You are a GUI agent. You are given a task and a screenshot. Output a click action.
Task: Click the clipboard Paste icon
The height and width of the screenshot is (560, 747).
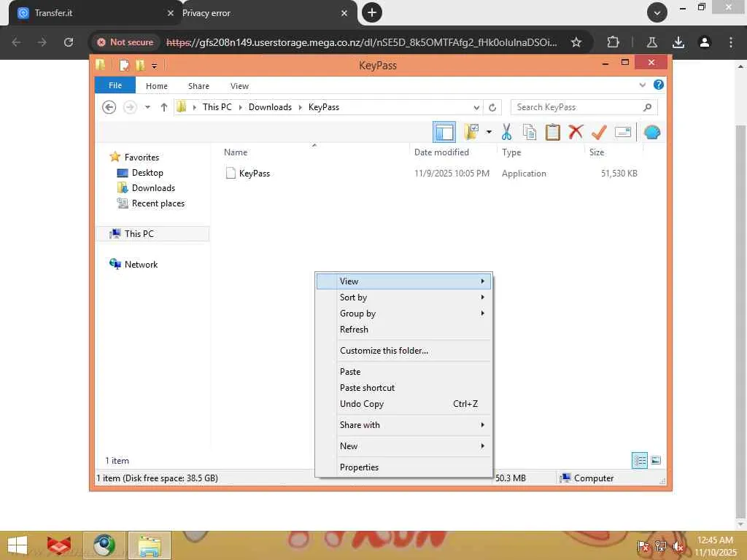pyautogui.click(x=553, y=132)
